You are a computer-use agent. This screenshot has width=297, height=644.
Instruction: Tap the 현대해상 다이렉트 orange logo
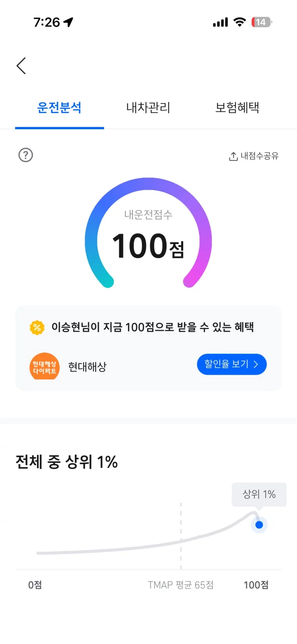coord(44,366)
